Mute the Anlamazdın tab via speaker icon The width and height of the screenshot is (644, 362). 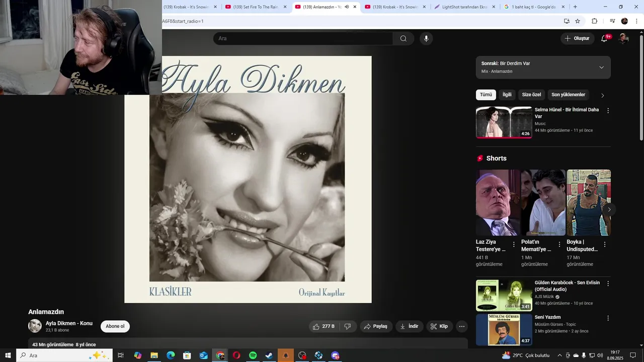[x=347, y=7]
